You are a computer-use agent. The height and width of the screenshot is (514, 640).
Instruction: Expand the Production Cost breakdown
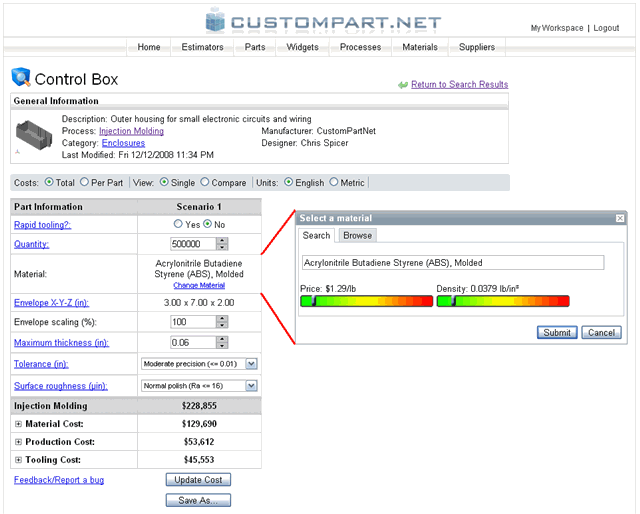coord(18,442)
